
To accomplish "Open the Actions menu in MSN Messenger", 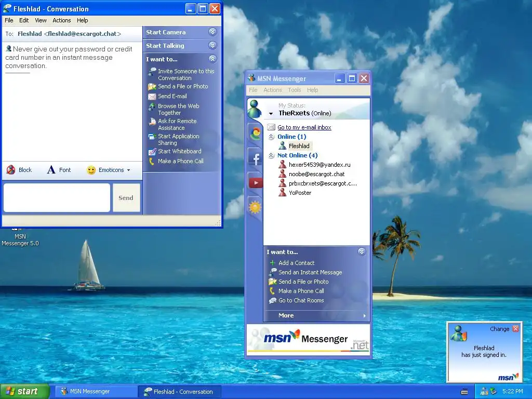I will [x=272, y=90].
